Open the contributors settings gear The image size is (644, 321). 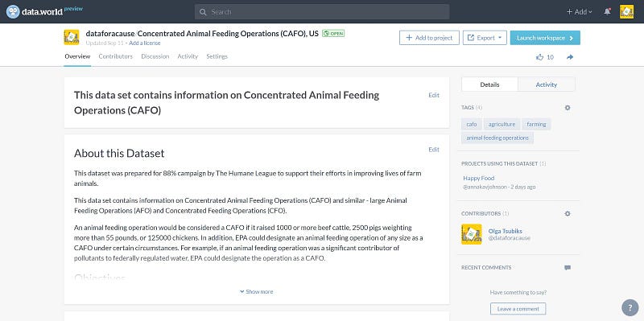pos(568,213)
